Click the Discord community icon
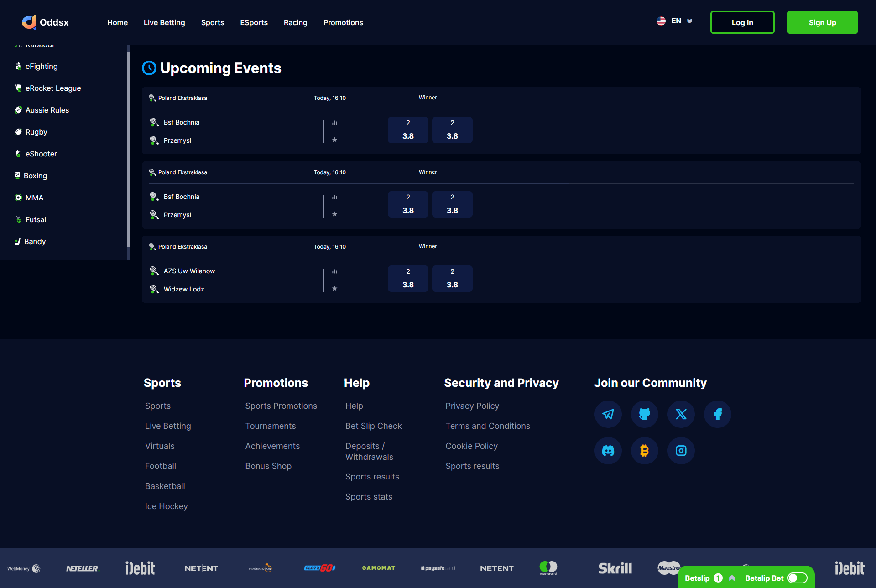 click(x=608, y=451)
